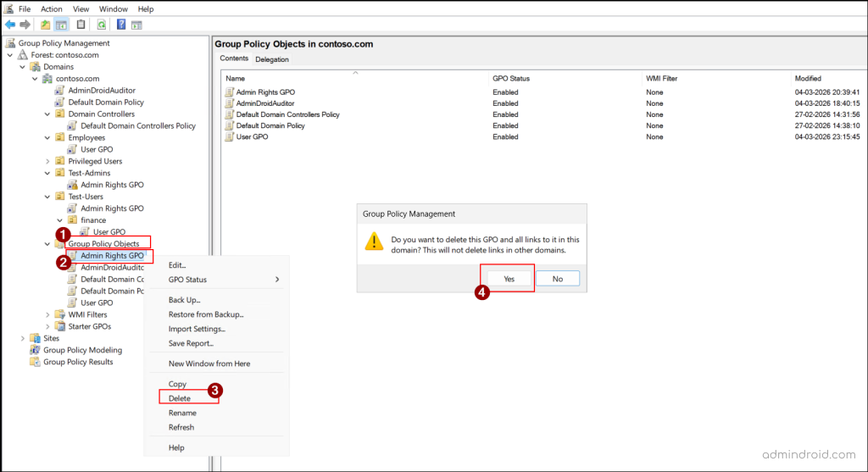The image size is (868, 472).
Task: Click the Privileged Users OU folder icon
Action: [60, 161]
